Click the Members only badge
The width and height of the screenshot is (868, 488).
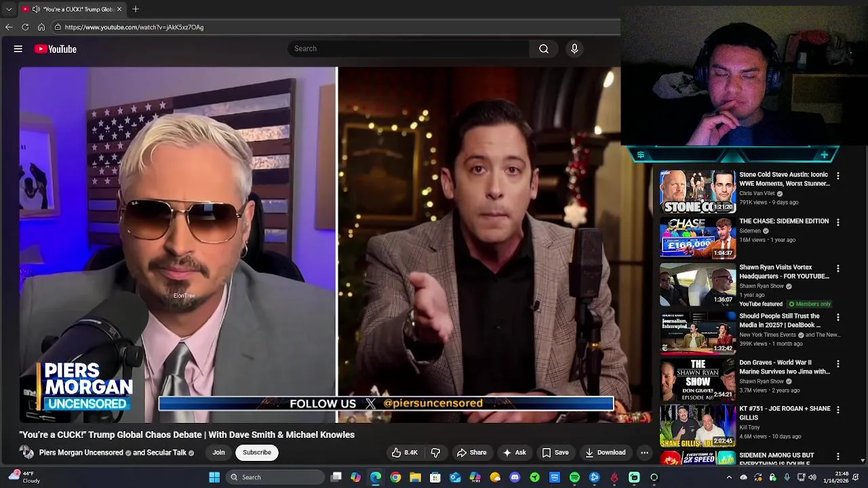coord(810,304)
